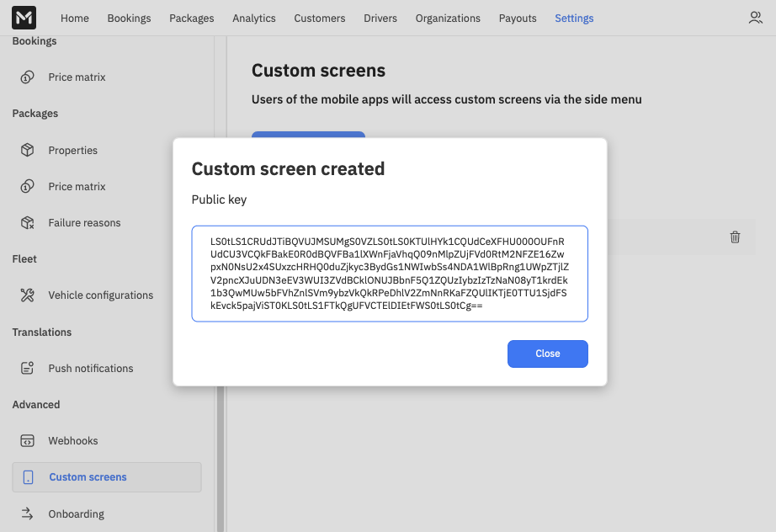776x532 pixels.
Task: Click the Properties box icon
Action: point(27,150)
